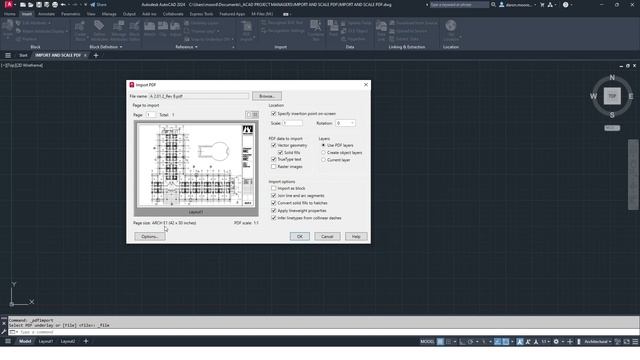Toggle polar tracking status icon

[x=471, y=342]
